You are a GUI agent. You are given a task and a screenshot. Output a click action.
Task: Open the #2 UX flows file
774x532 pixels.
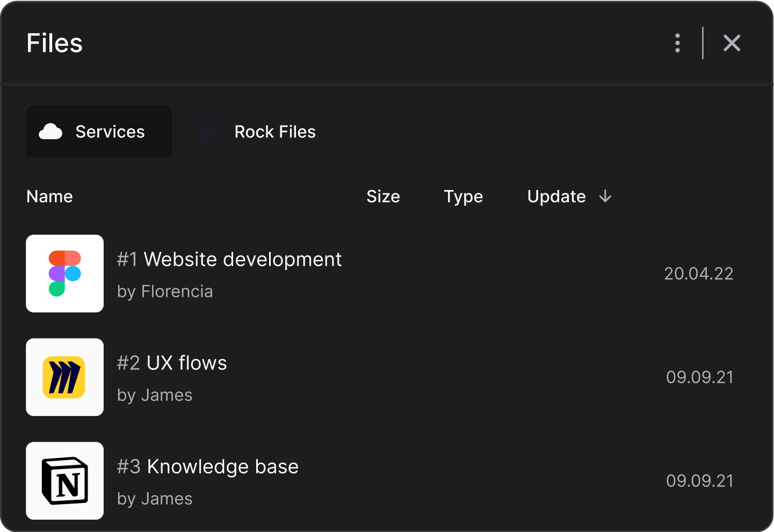click(x=172, y=363)
